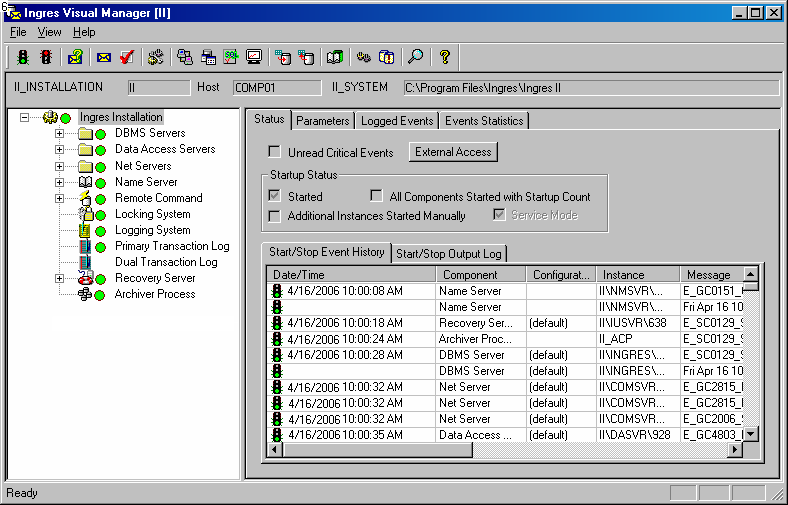
Task: Enable the Unread Critical Events checkbox
Action: tap(275, 153)
